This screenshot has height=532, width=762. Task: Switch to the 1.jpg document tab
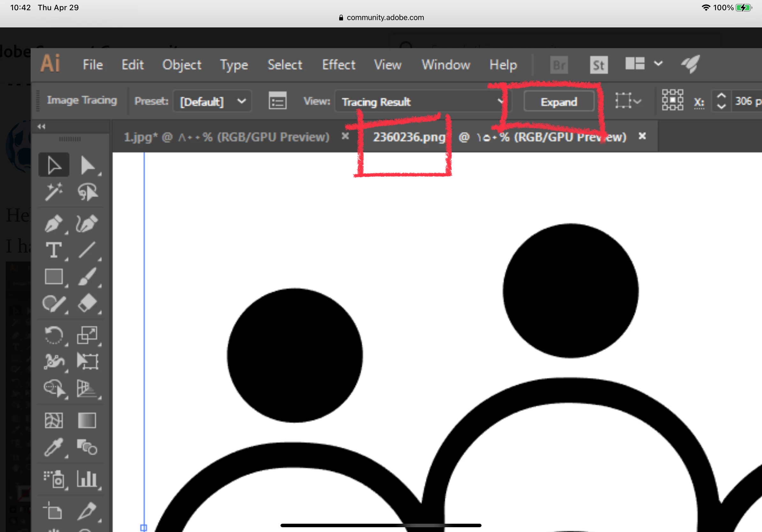point(226,137)
